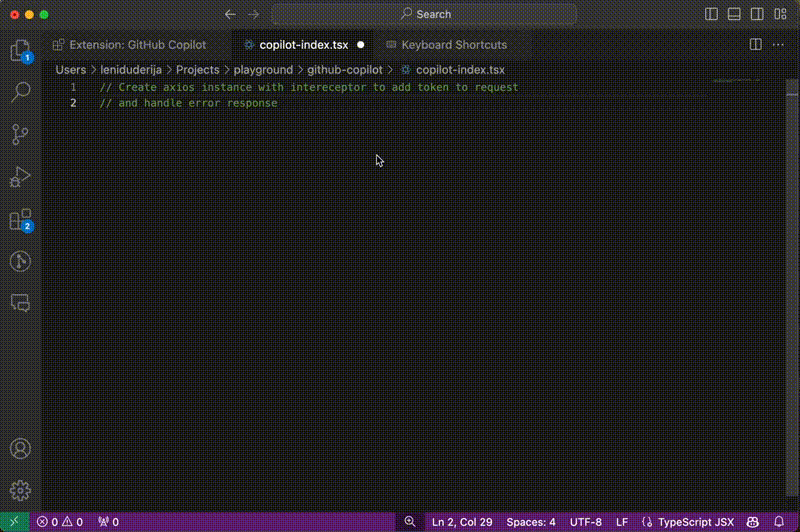
Task: Open the Manage gear icon
Action: [20, 491]
